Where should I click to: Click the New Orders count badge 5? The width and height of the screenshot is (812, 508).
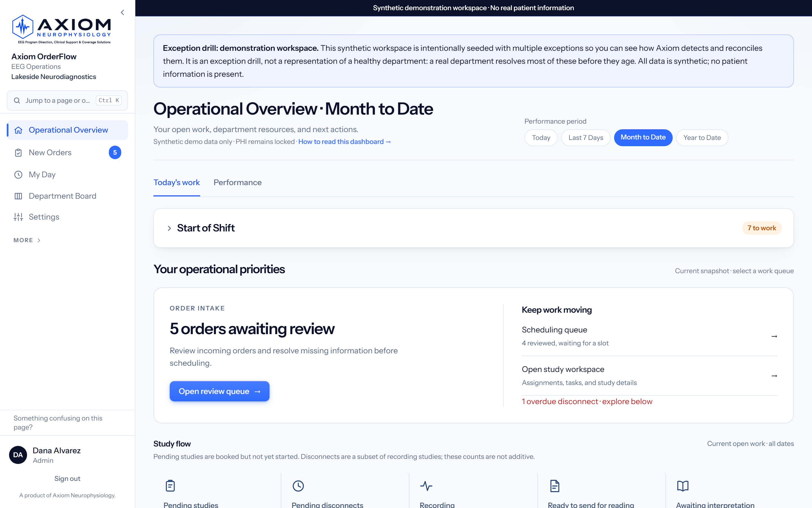click(115, 152)
